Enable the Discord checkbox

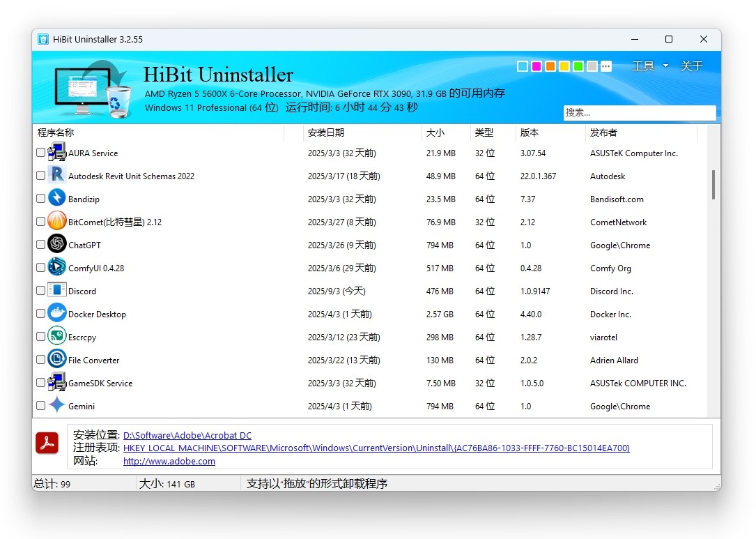(x=41, y=291)
